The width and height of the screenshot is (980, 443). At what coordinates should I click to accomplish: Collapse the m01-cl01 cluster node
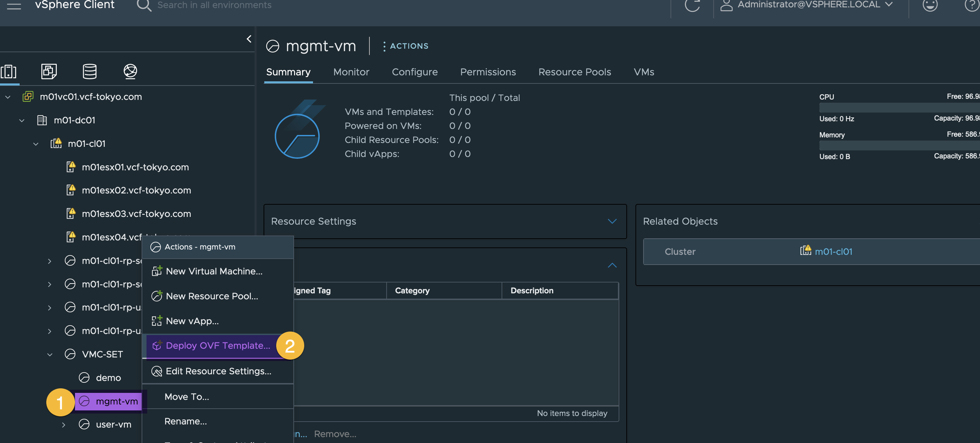click(36, 144)
